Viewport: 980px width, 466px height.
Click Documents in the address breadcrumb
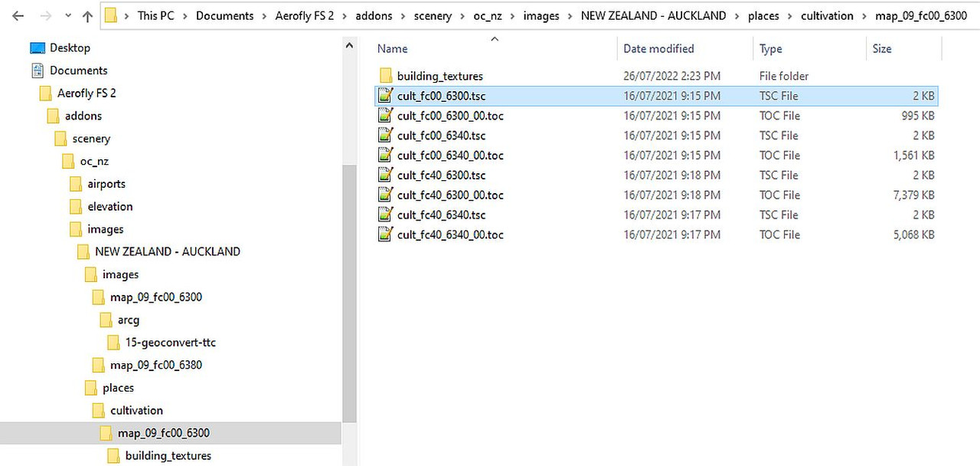[x=224, y=15]
